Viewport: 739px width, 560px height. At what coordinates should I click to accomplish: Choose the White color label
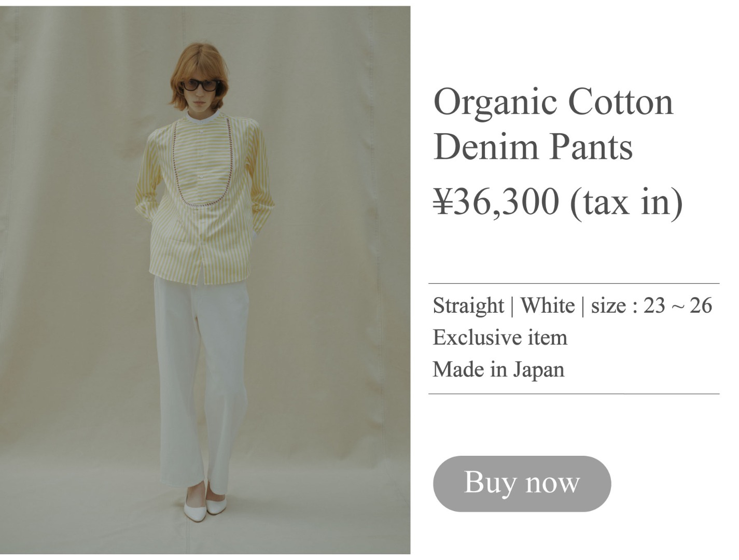click(547, 305)
